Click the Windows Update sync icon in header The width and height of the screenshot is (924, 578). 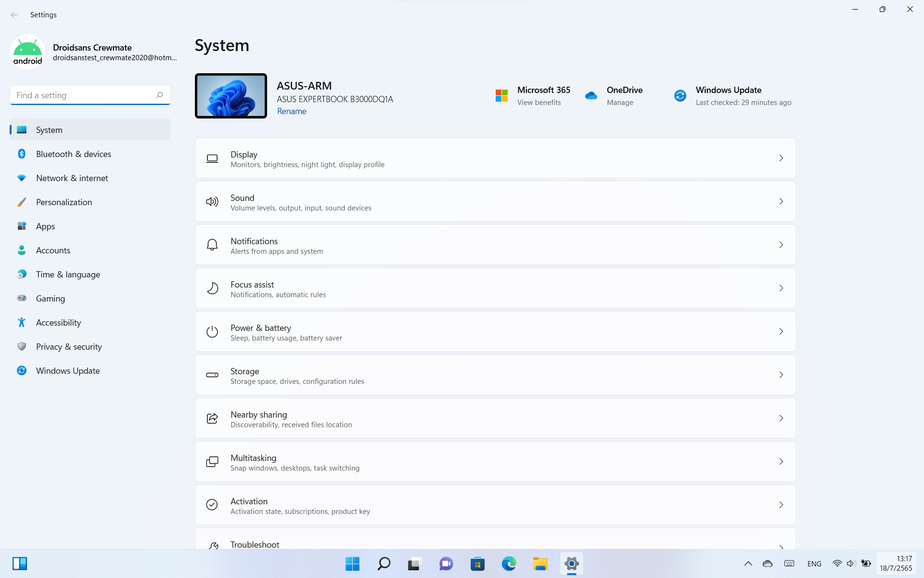pos(680,95)
